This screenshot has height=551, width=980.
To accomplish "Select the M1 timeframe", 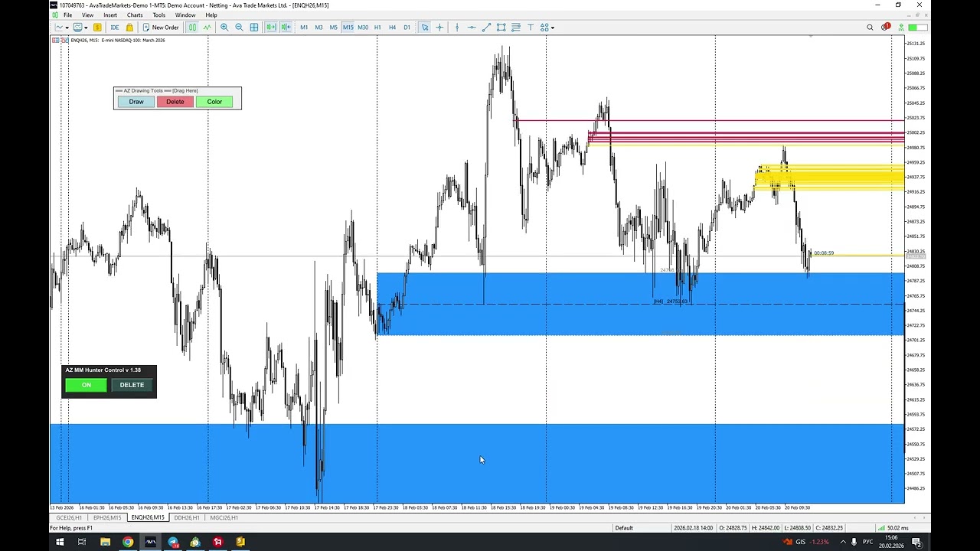I will tap(304, 28).
